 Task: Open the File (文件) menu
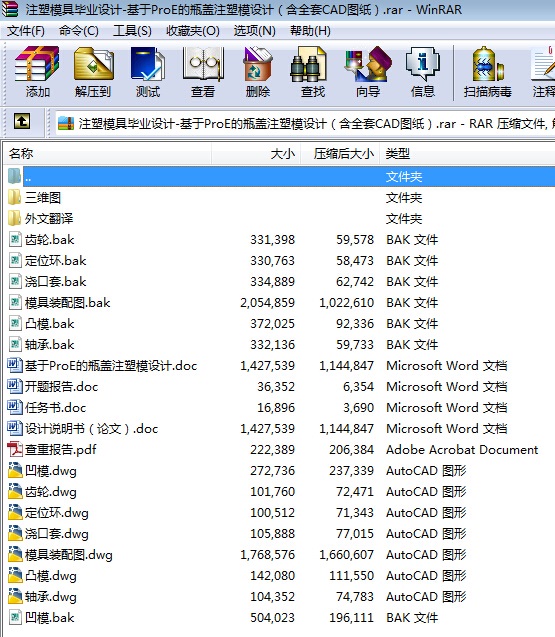pos(26,30)
